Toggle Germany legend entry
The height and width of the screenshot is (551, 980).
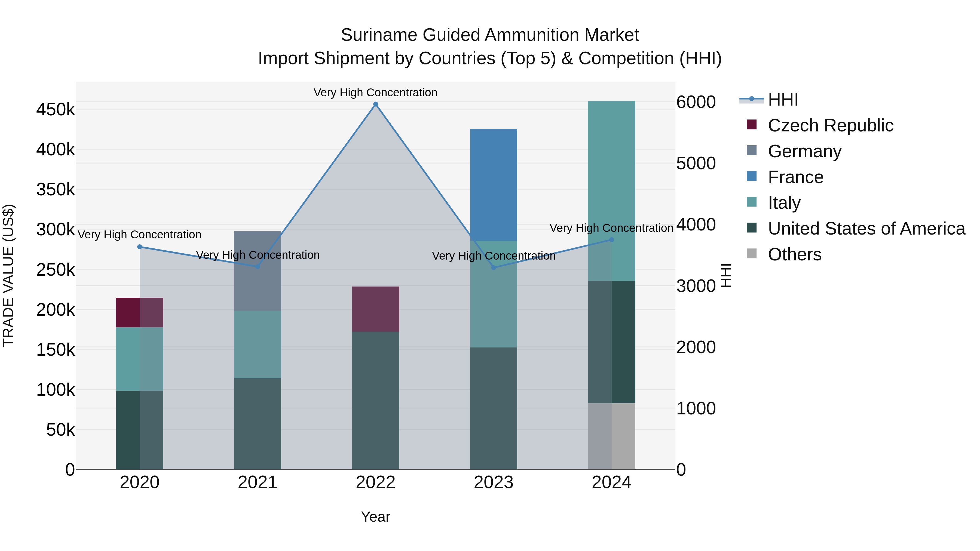tap(794, 151)
